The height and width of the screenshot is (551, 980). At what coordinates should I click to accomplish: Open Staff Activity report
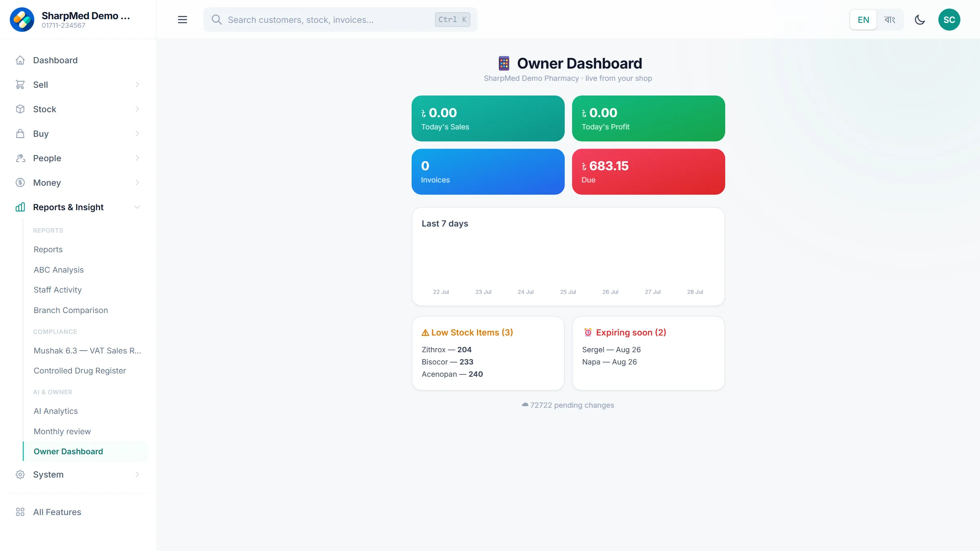(x=86, y=290)
